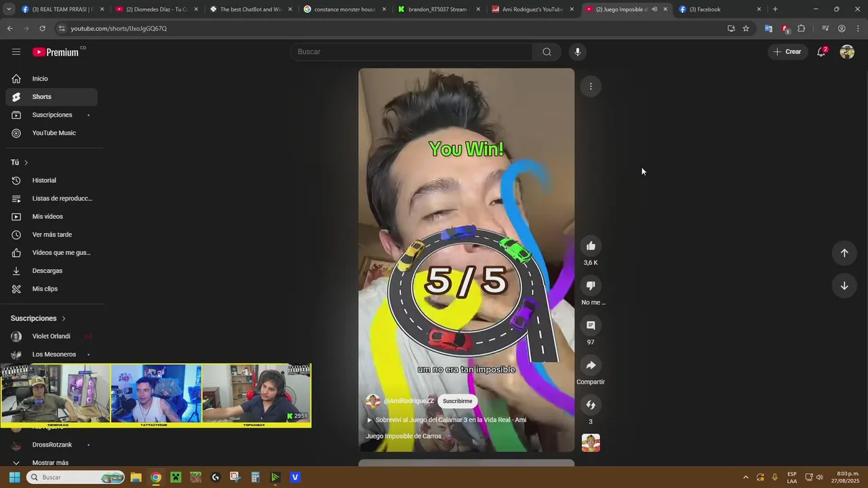Viewport: 868px width, 488px height.
Task: Open Inicio in sidebar
Action: click(x=52, y=79)
